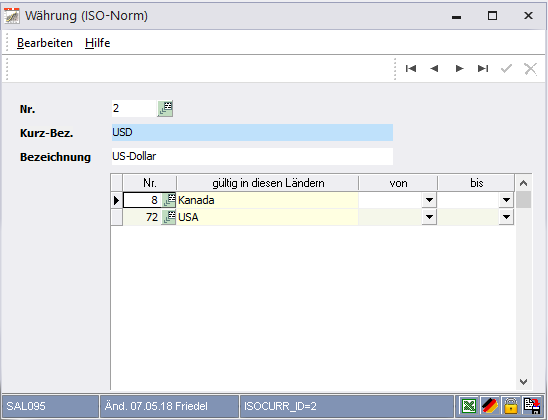Expand the 'von' dropdown for Kanada
Viewport: 548px width, 420px height.
click(429, 200)
